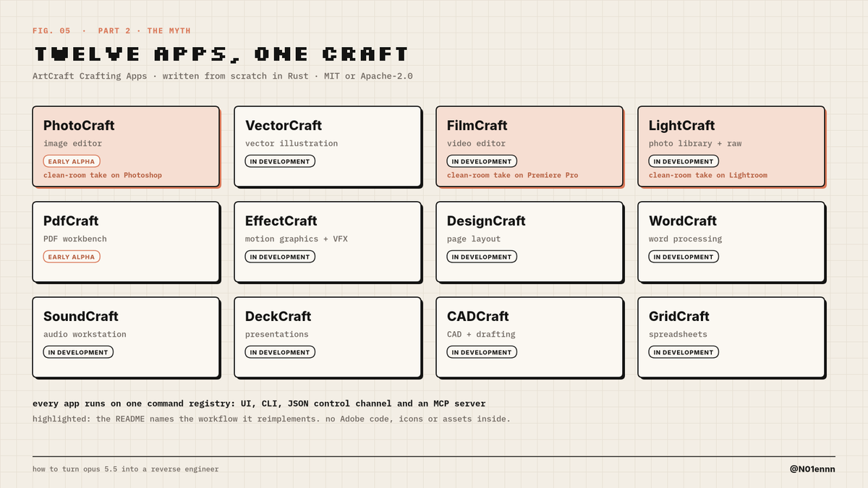868x488 pixels.
Task: Click 'clean-room take on Photoshop' note
Action: click(103, 176)
